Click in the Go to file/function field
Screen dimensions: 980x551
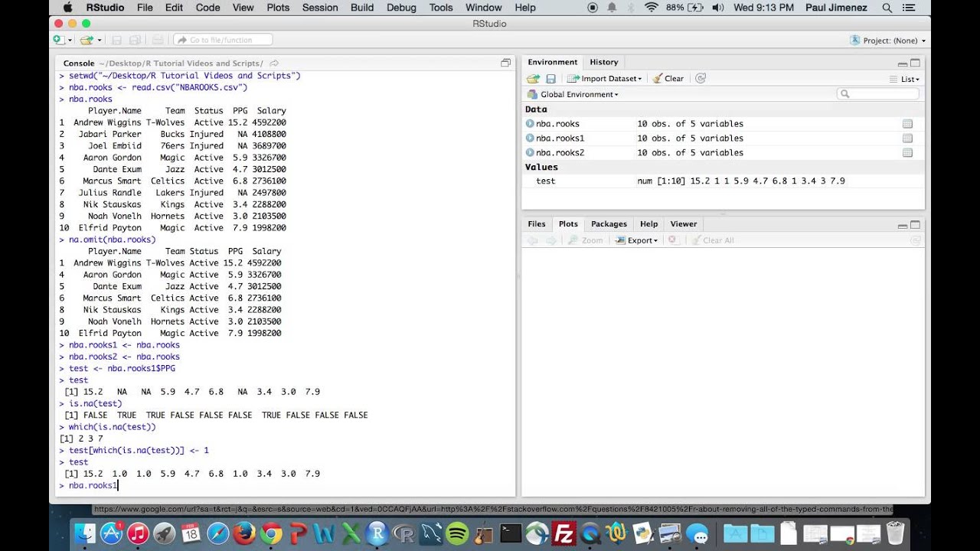(x=223, y=40)
